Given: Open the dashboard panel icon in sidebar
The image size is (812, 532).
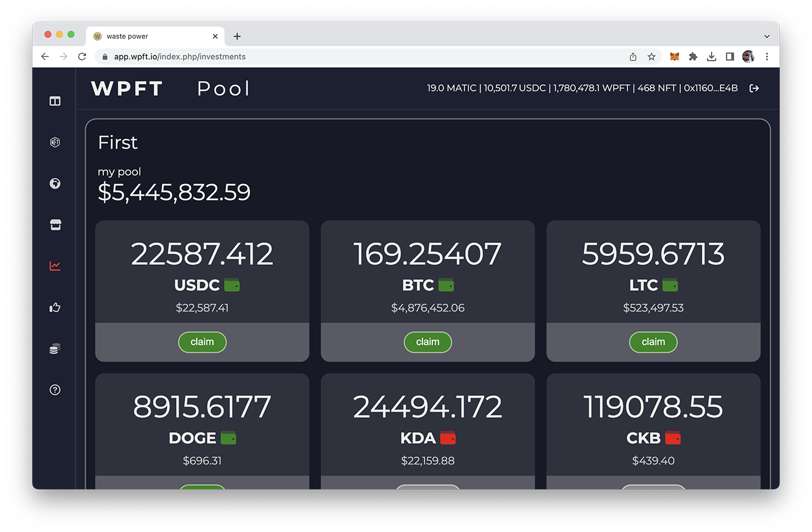Looking at the screenshot, I should pyautogui.click(x=55, y=101).
